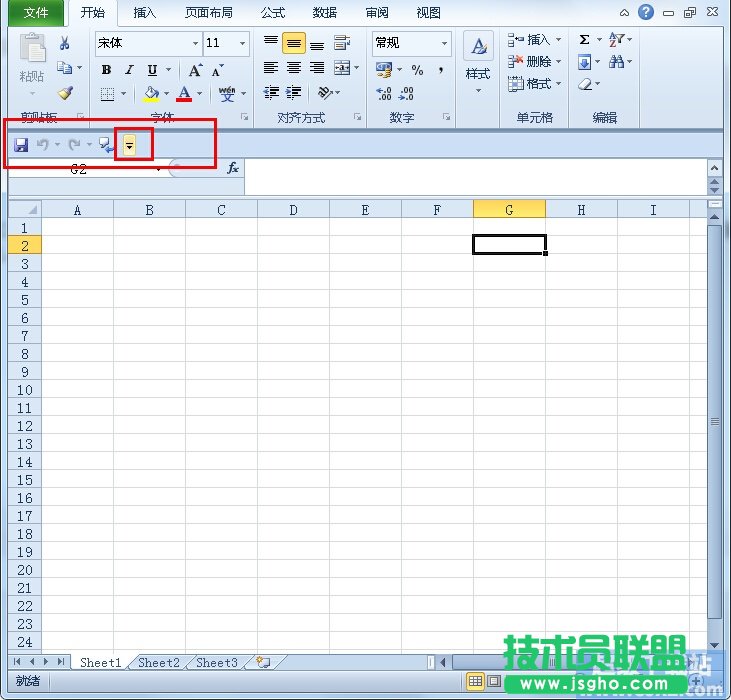Screen dimensions: 731x700
Task: Open the Customize Quick Access Toolbar dropdown
Action: click(129, 146)
